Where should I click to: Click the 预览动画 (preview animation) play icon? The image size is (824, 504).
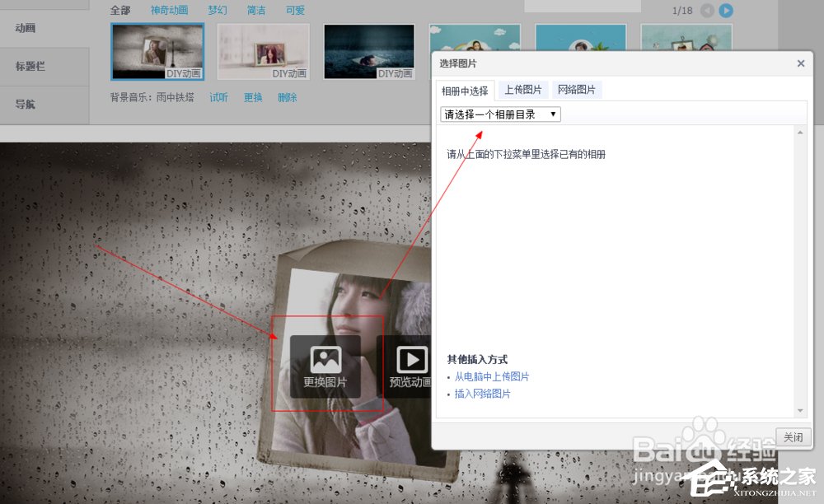coord(410,357)
